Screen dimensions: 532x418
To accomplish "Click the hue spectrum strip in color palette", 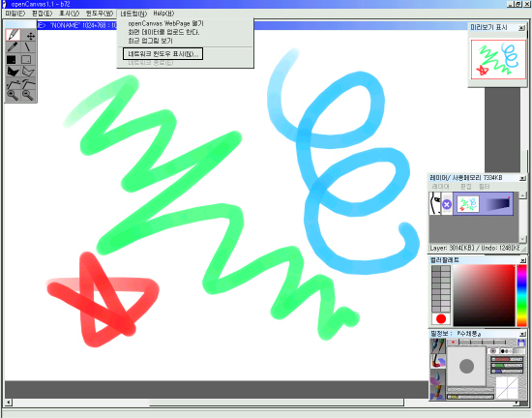I will point(521,295).
